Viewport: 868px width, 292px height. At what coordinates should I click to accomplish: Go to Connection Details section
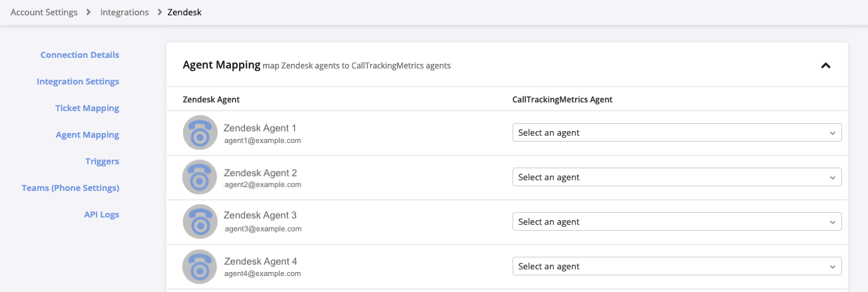coord(80,55)
